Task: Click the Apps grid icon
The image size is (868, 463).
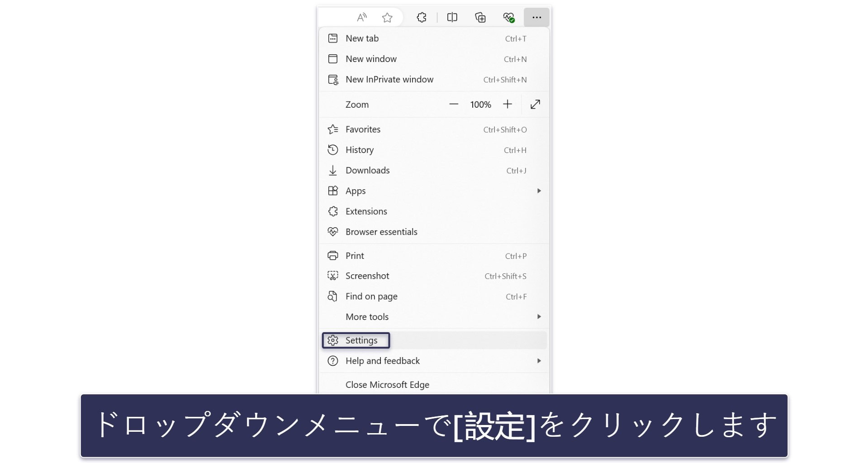Action: pyautogui.click(x=333, y=191)
